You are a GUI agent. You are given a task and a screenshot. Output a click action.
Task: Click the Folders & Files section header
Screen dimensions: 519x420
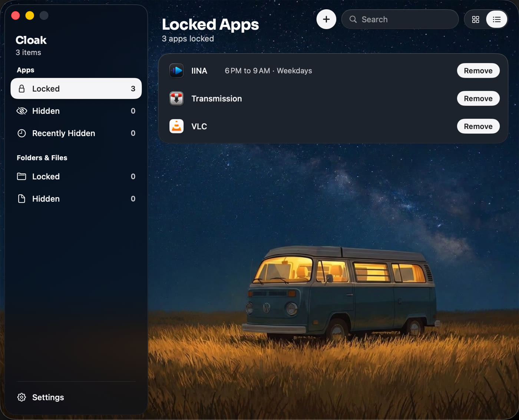pyautogui.click(x=42, y=158)
